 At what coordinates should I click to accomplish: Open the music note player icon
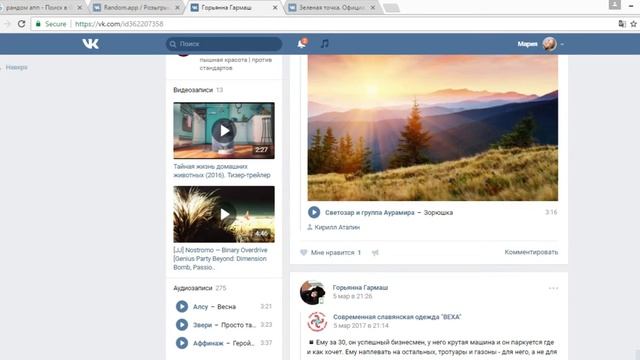[x=324, y=44]
